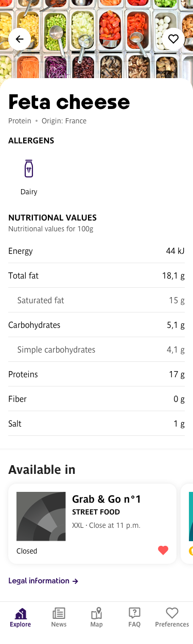The height and width of the screenshot is (644, 193).
Task: Select the Grab & Go n°1 card title
Action: 107,499
